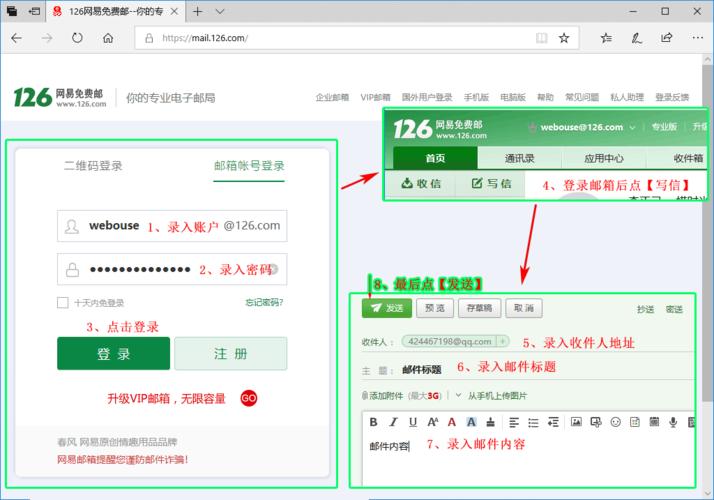Click the indent icon
The height and width of the screenshot is (500, 714).
553,422
